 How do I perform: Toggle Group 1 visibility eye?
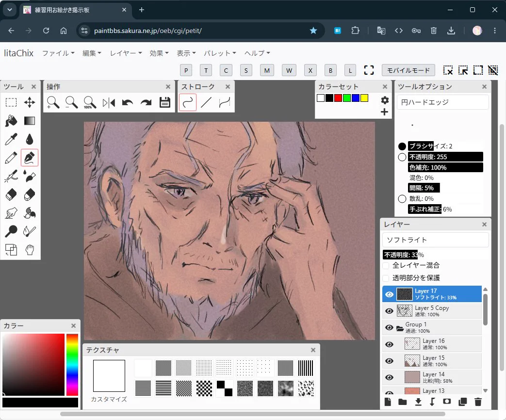390,327
